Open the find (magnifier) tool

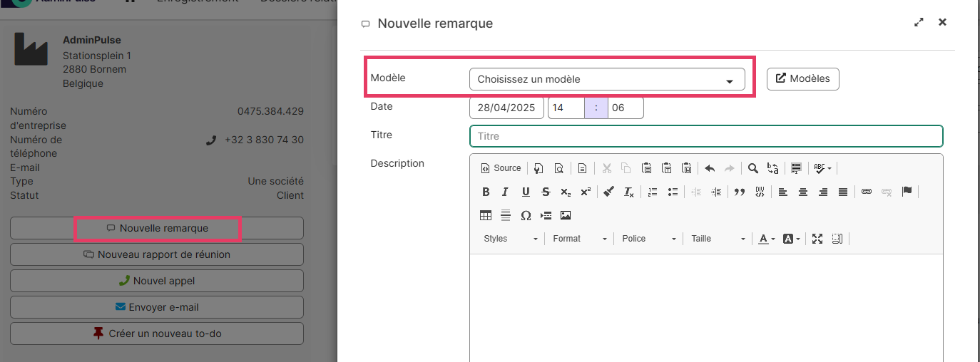coord(752,168)
